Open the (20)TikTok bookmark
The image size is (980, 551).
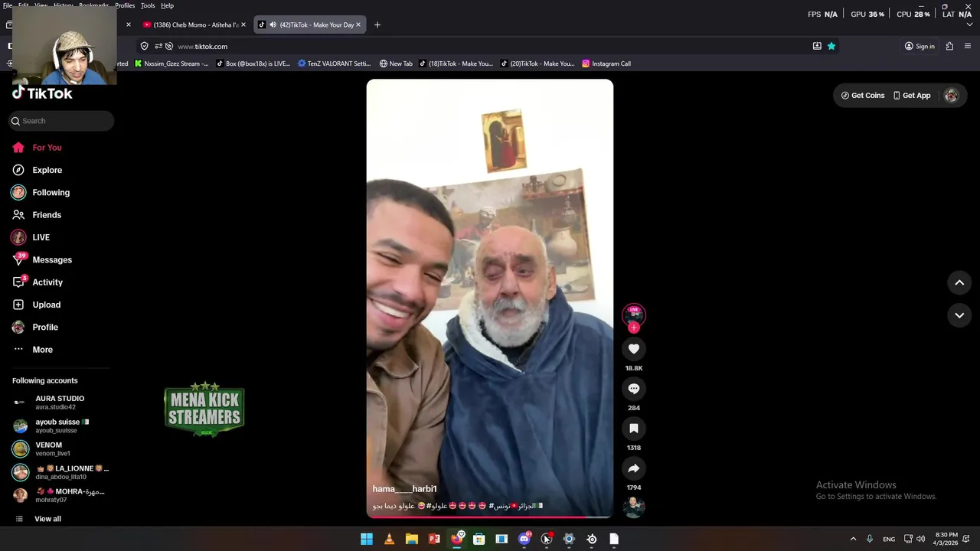coord(537,64)
